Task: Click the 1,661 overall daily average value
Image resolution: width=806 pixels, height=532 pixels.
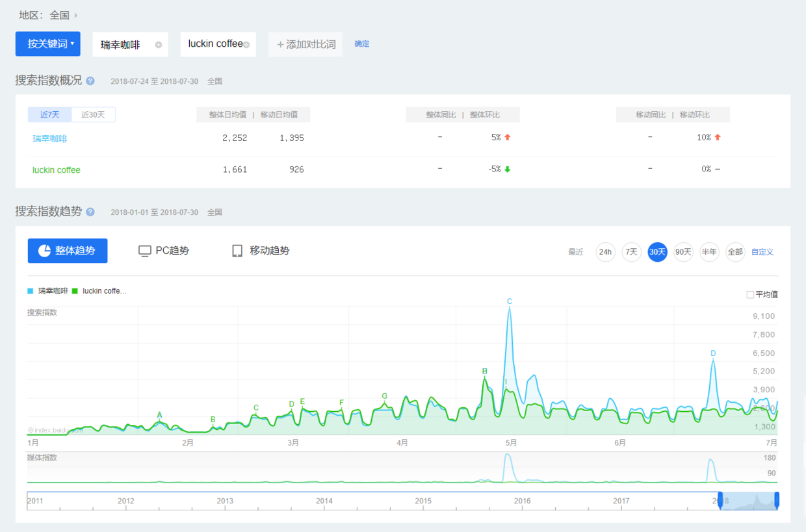Action: pyautogui.click(x=235, y=170)
